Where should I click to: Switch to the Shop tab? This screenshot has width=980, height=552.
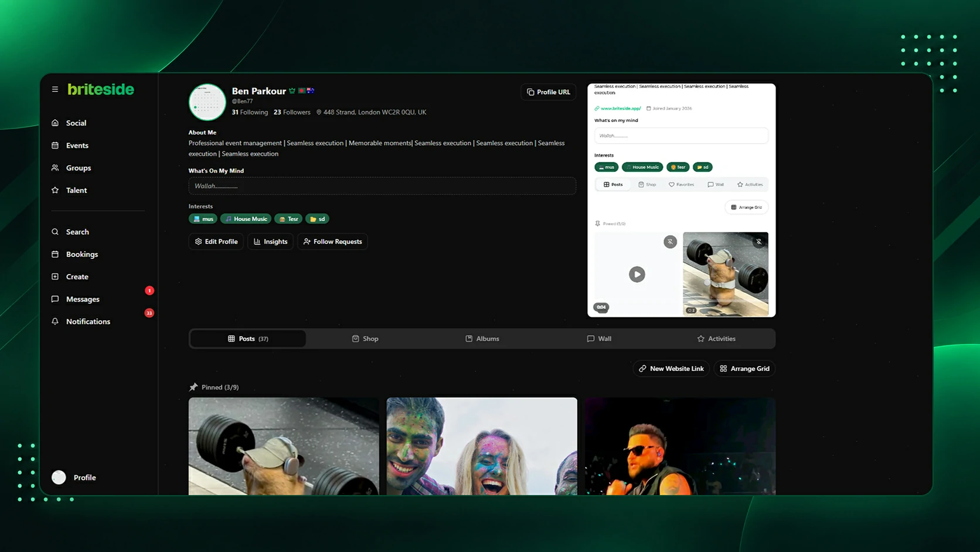tap(365, 338)
